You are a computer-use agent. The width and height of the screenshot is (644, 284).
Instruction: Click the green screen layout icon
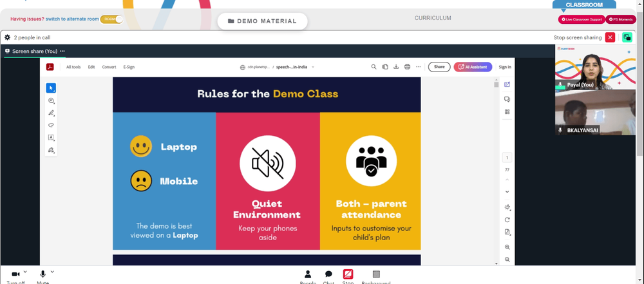(627, 37)
